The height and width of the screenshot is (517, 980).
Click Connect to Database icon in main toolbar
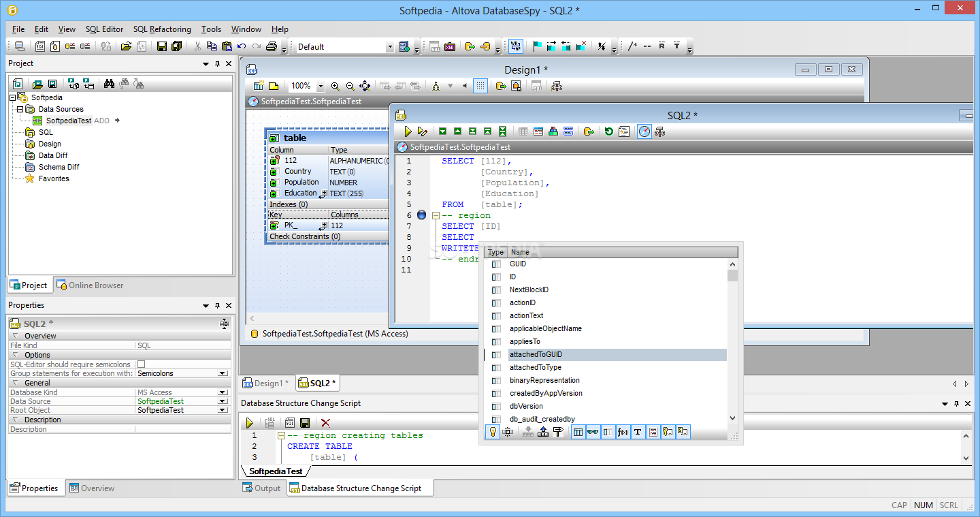20,46
